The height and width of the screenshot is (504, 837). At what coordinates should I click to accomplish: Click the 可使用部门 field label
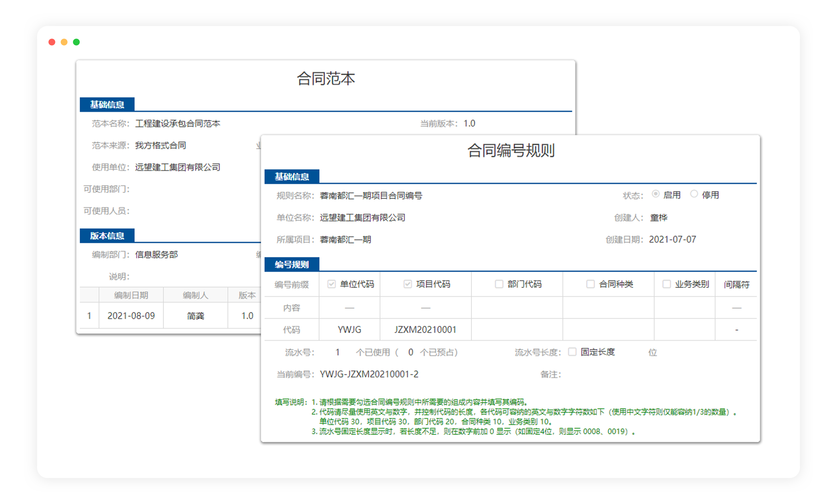point(107,189)
